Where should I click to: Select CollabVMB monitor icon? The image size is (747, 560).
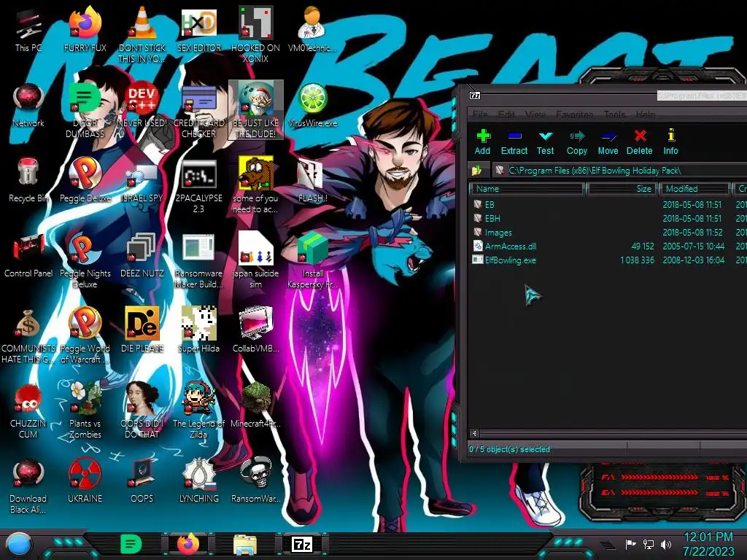click(x=256, y=330)
